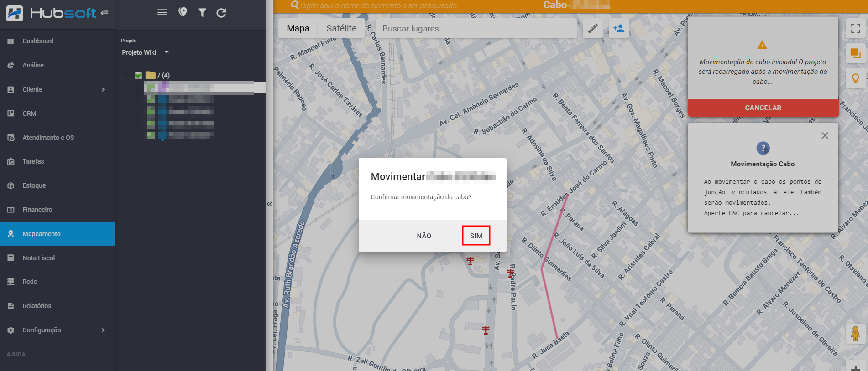Image resolution: width=868 pixels, height=371 pixels.
Task: Switch to Satélite view tab
Action: point(341,28)
